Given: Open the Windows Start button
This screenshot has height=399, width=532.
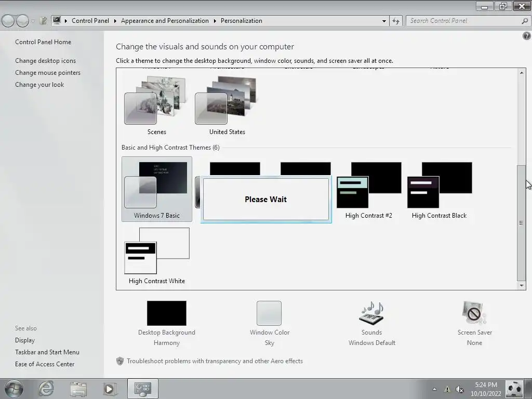Looking at the screenshot, I should point(14,389).
